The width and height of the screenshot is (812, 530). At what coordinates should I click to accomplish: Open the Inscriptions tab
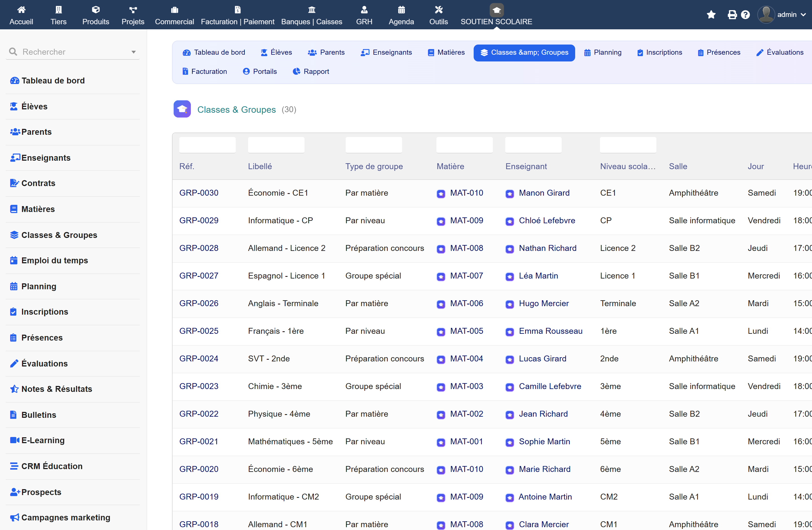tap(659, 52)
